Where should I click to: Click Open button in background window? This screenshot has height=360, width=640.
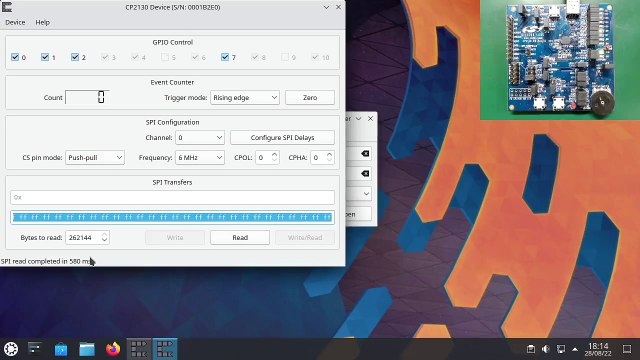click(x=359, y=214)
